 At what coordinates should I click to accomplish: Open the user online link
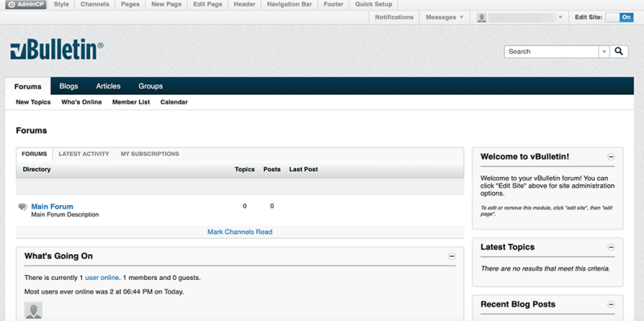coord(102,278)
